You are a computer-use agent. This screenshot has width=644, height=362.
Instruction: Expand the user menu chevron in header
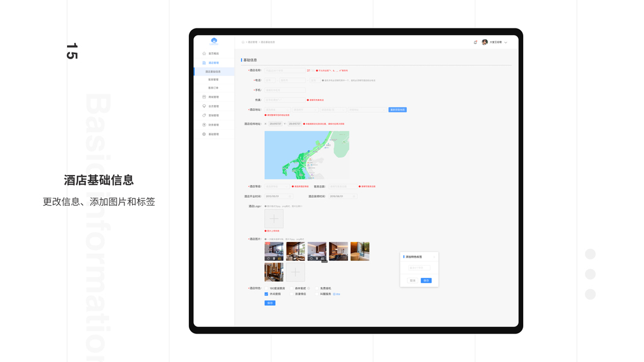pos(506,42)
